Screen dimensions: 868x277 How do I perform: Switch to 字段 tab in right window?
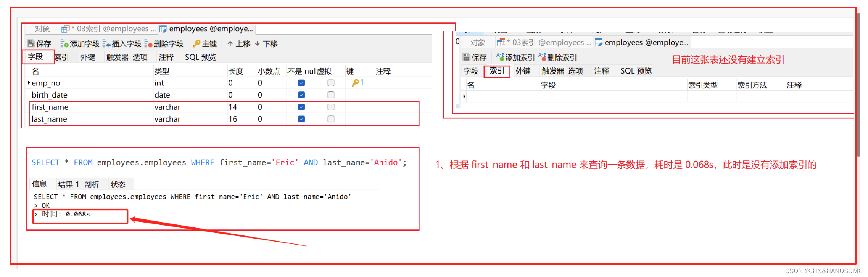click(x=471, y=71)
